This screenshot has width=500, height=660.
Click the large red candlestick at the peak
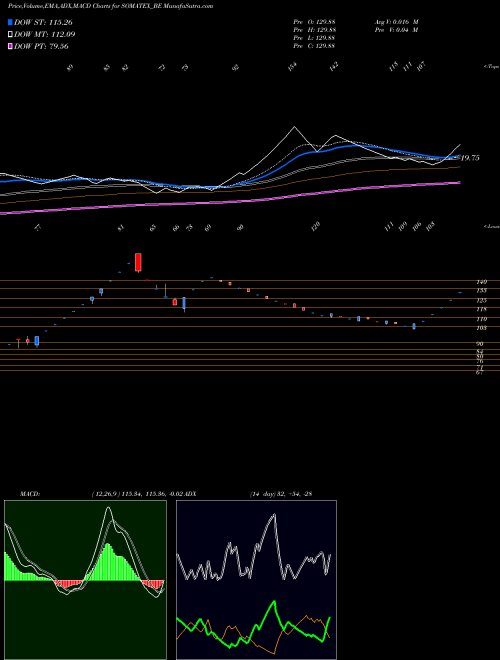(138, 262)
